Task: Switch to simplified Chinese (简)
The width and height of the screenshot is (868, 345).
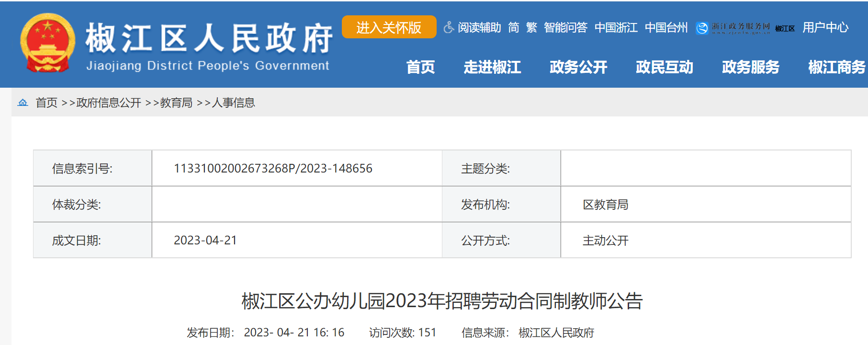Action: click(x=514, y=28)
